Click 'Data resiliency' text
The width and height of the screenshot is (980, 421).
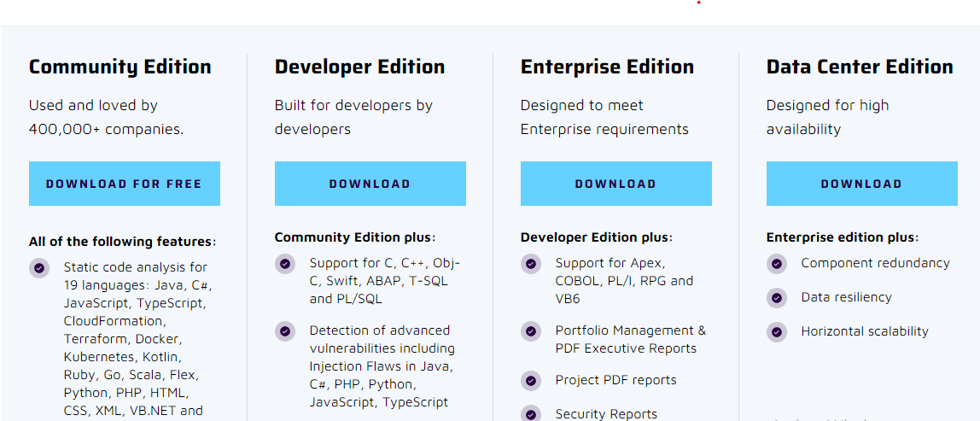(x=846, y=297)
